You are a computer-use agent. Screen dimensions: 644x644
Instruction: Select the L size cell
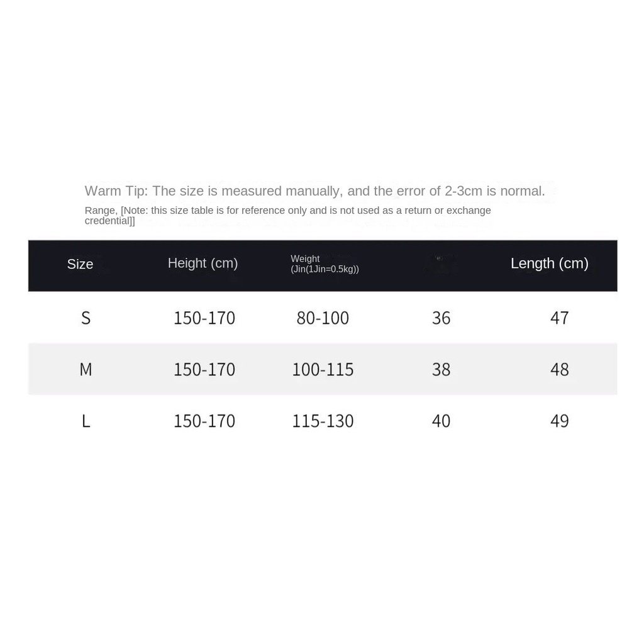coord(86,421)
